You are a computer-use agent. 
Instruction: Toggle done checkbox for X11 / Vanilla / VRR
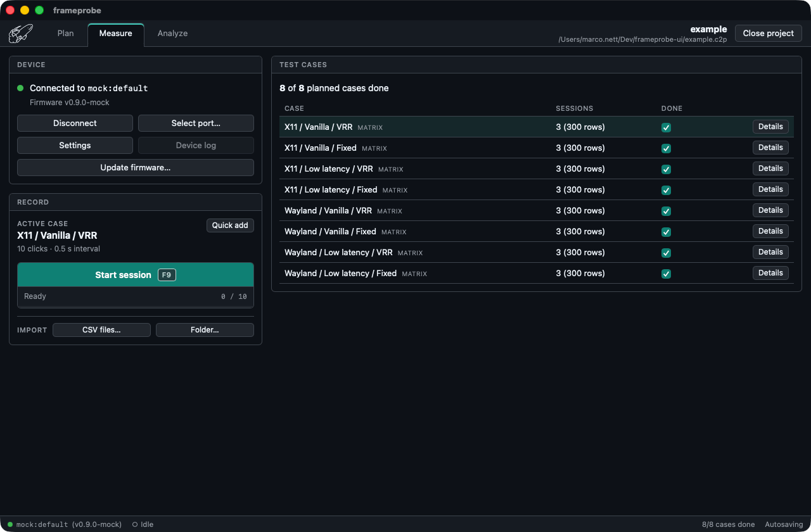666,127
